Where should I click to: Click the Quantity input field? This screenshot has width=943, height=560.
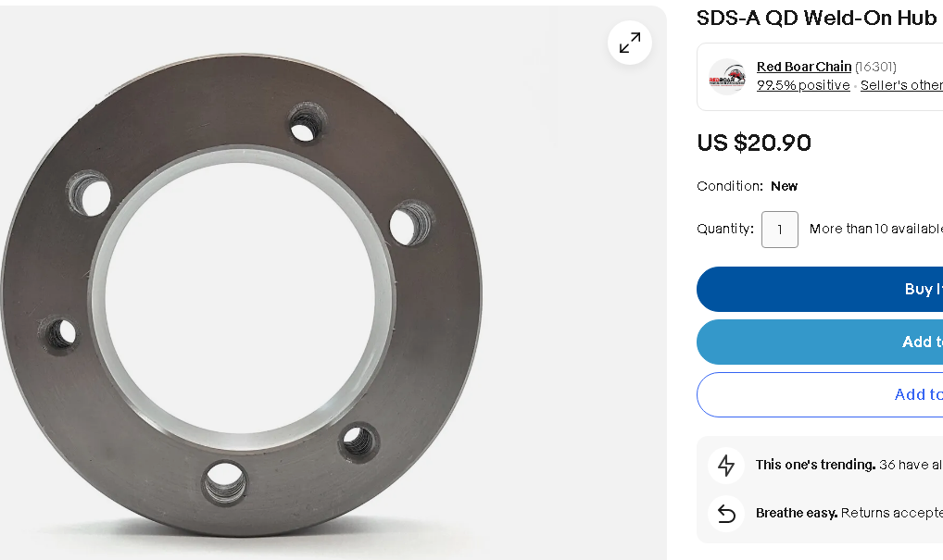pyautogui.click(x=779, y=230)
